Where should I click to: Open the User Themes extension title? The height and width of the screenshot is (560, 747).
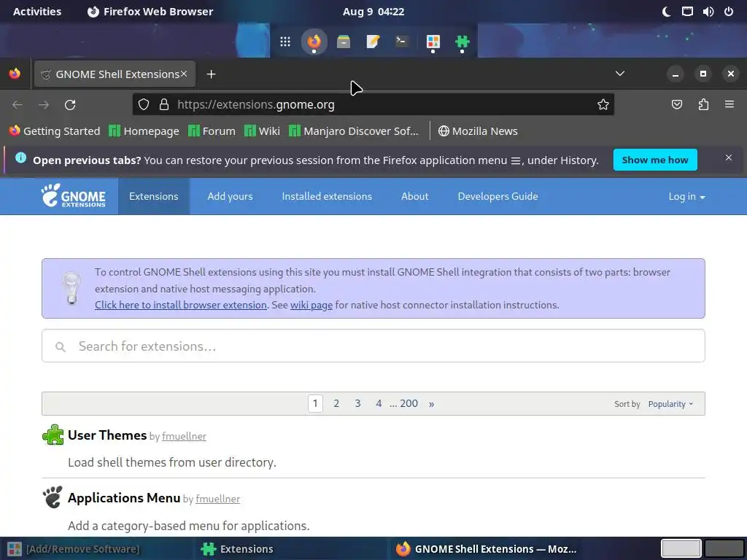click(x=107, y=435)
